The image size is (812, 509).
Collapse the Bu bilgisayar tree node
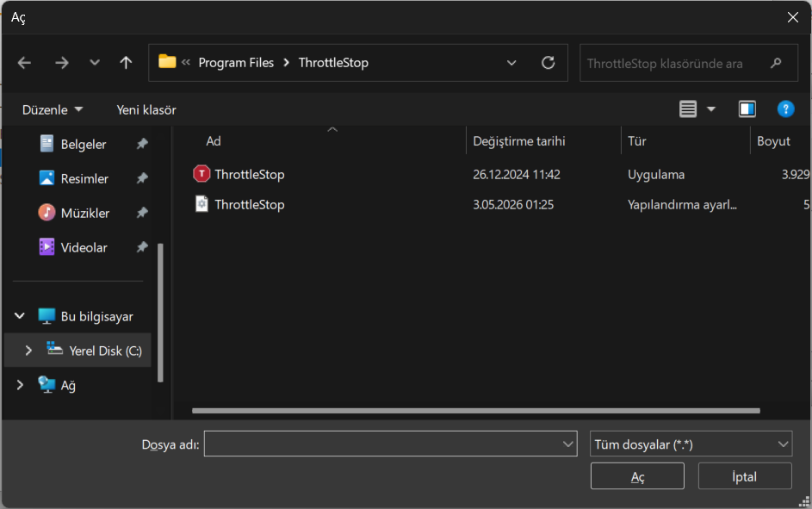(x=20, y=316)
